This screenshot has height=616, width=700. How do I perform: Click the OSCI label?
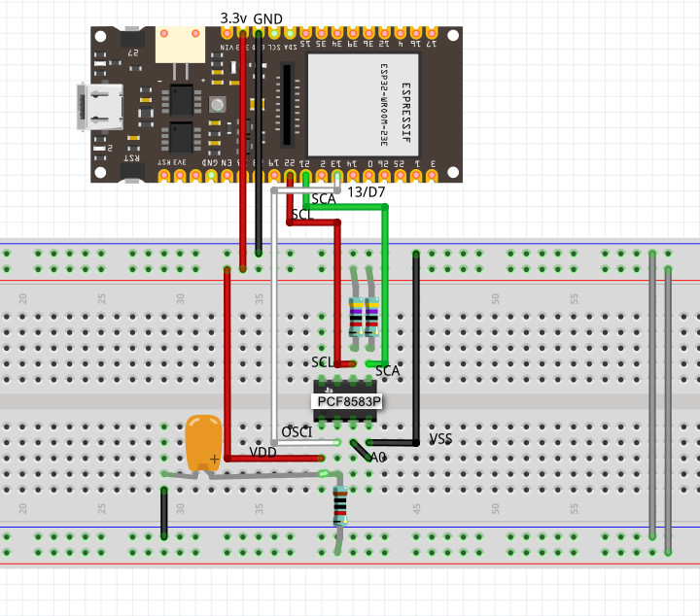point(297,432)
